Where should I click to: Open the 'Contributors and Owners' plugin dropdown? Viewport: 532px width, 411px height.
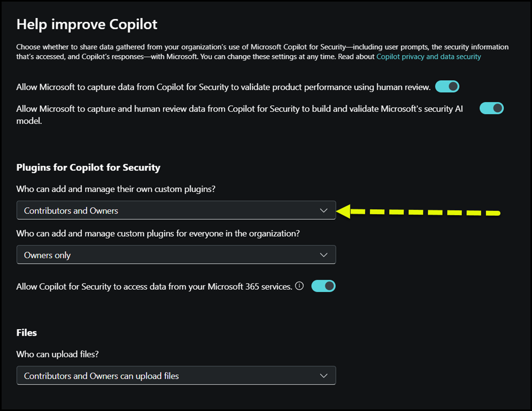click(175, 210)
